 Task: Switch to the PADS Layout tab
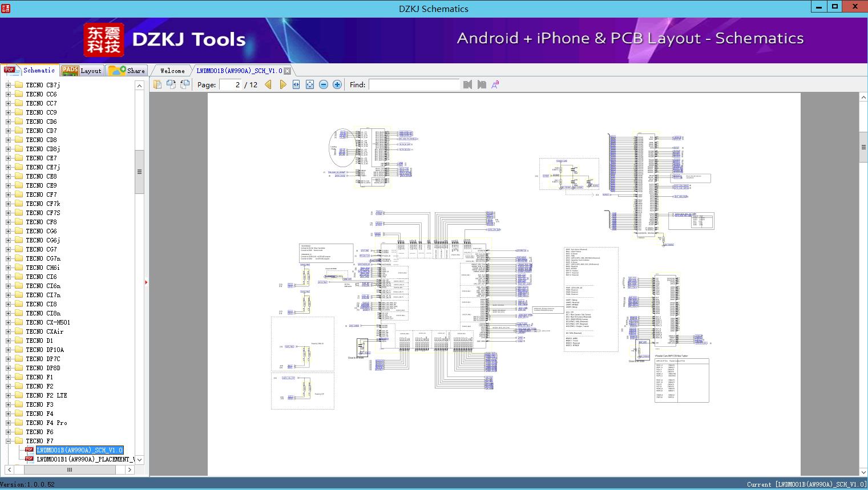coord(82,71)
